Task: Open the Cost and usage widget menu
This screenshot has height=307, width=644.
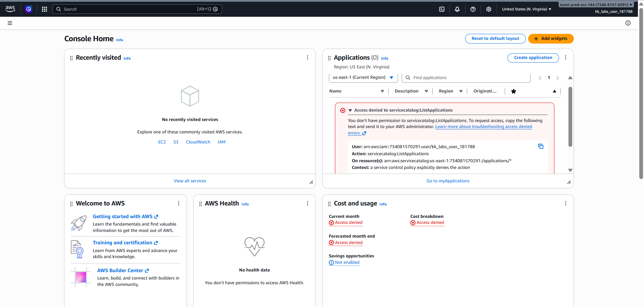Action: tap(565, 203)
